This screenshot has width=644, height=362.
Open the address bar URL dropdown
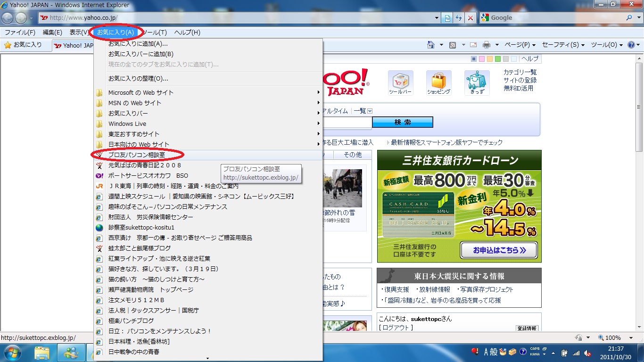pyautogui.click(x=437, y=18)
